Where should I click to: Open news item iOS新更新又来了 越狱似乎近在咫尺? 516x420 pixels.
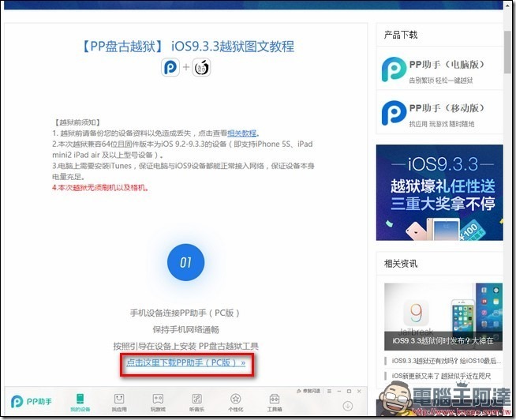(441, 376)
